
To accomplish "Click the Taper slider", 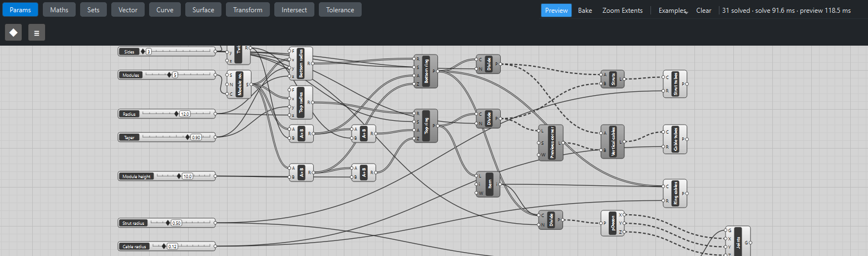I will [167, 137].
